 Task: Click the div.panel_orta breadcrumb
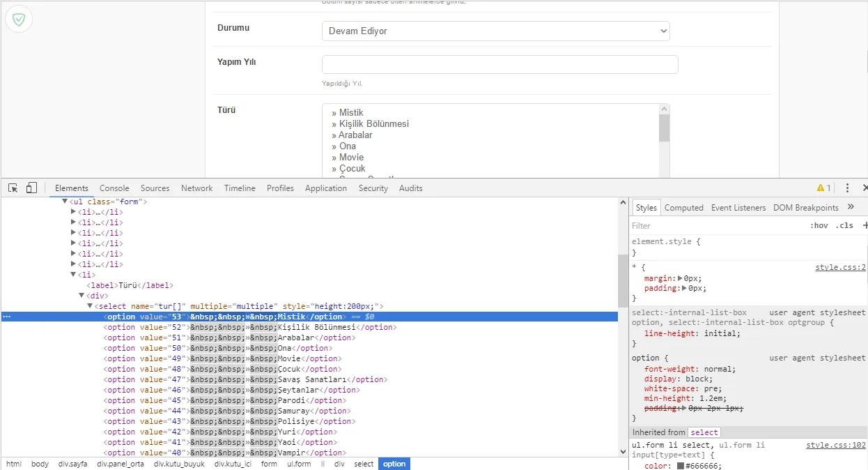point(121,464)
